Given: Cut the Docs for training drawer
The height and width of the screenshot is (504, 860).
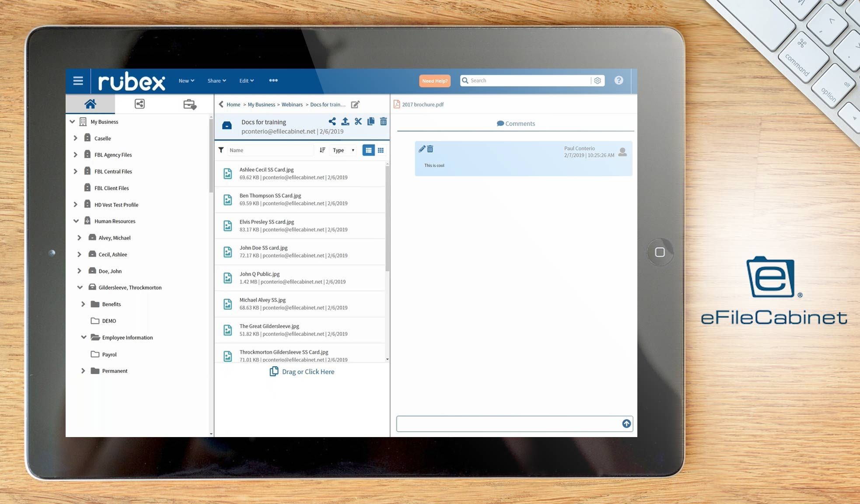Looking at the screenshot, I should 358,121.
